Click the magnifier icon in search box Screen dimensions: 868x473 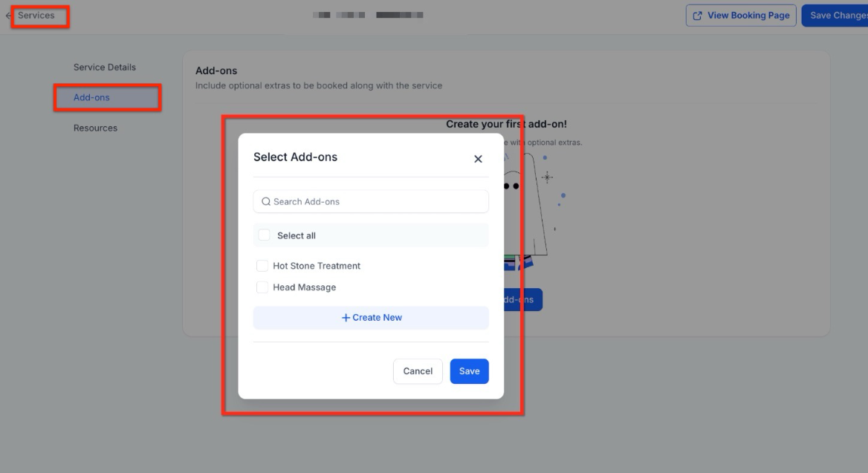pos(266,201)
